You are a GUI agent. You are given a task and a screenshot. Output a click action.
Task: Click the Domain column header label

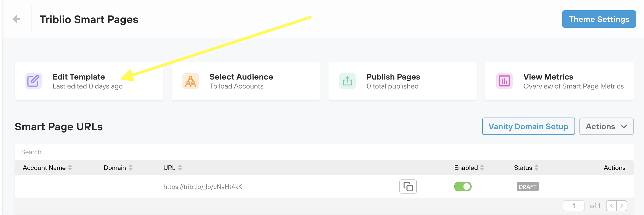(115, 168)
